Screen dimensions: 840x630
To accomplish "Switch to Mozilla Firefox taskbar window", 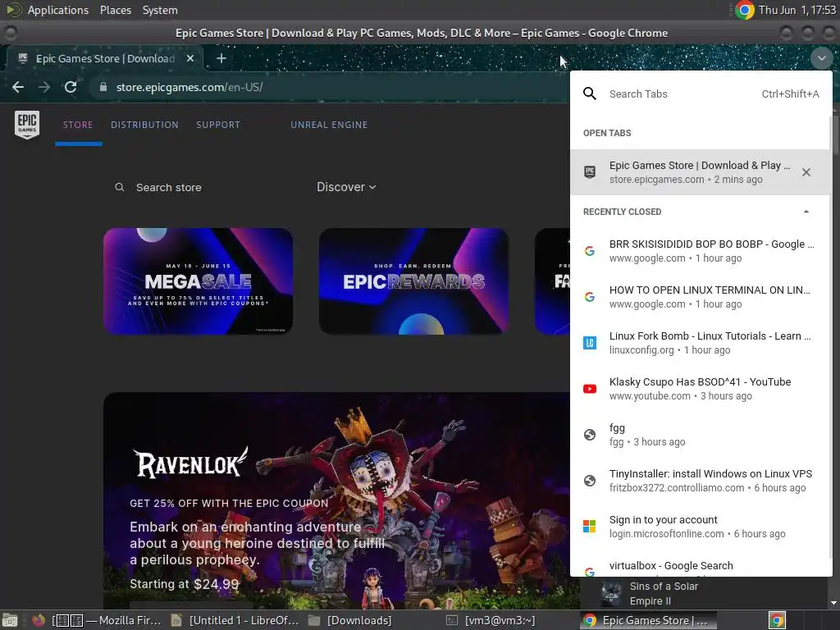I will pos(107,620).
